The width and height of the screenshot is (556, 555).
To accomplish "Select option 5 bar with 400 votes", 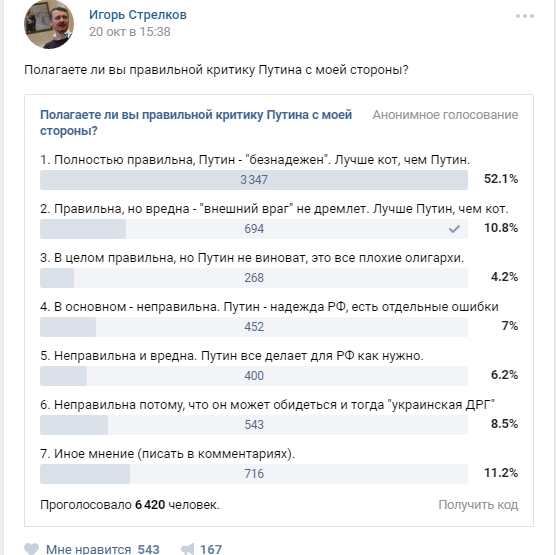I will tap(254, 376).
